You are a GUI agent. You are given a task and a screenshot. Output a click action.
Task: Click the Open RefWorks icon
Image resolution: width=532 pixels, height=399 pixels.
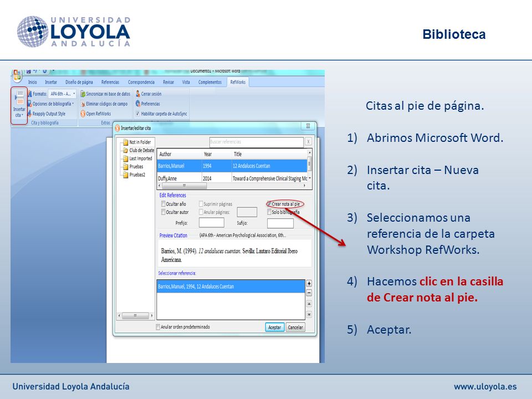click(x=83, y=114)
